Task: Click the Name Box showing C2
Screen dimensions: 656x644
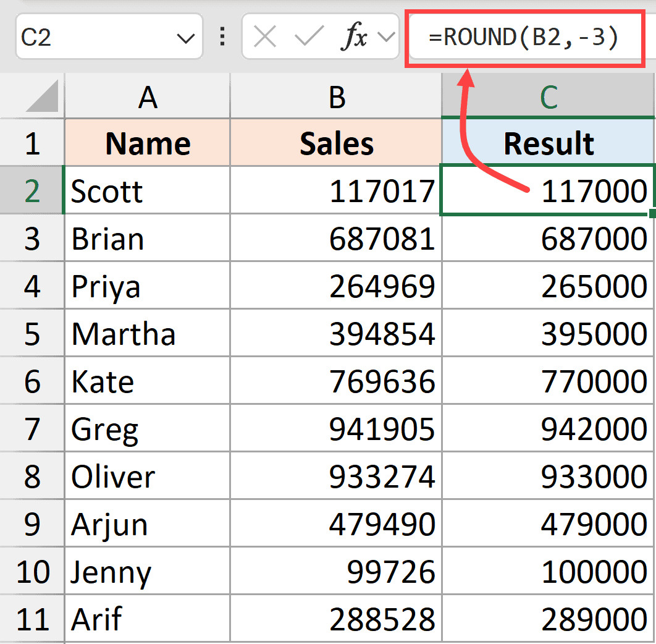Action: click(93, 38)
